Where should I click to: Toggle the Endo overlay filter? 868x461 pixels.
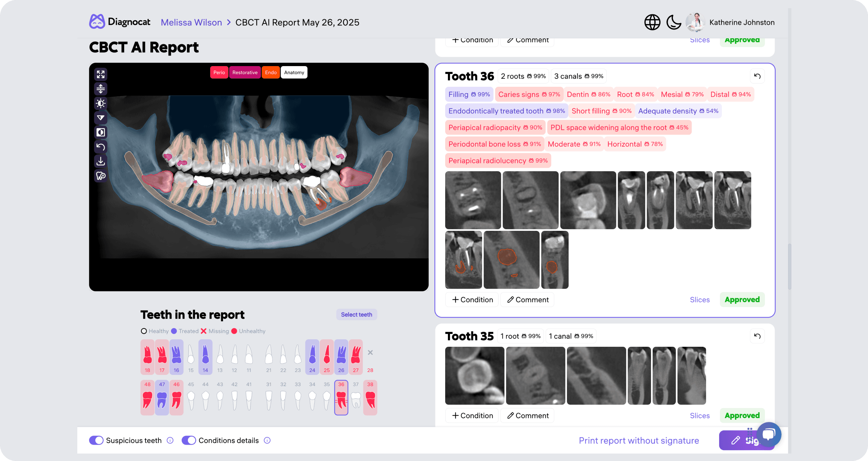271,73
